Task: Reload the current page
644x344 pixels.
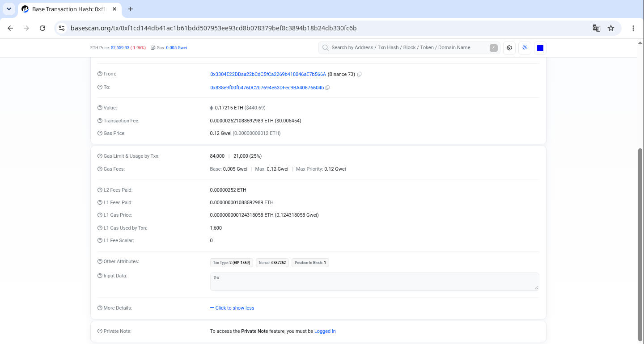Action: point(42,28)
